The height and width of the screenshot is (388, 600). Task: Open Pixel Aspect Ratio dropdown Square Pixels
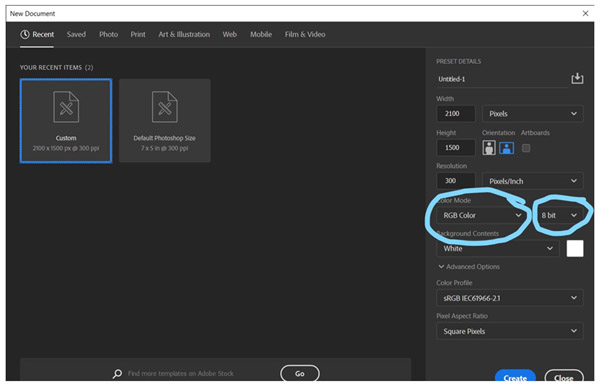pyautogui.click(x=510, y=331)
